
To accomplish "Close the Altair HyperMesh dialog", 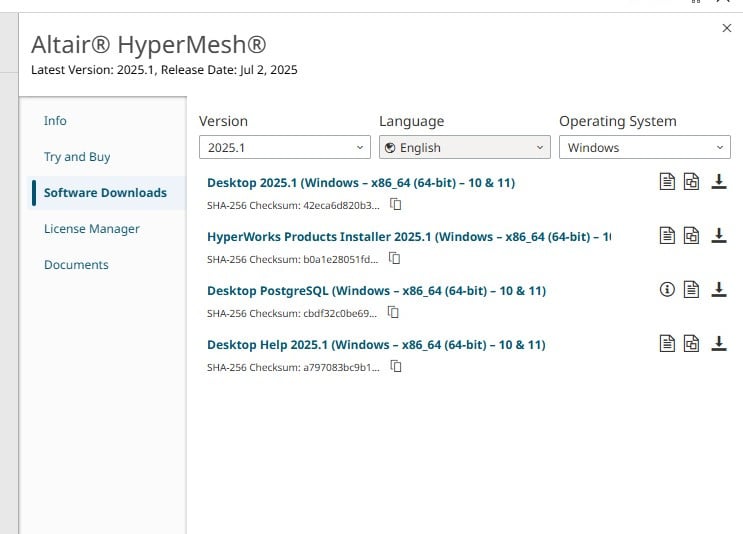I will (727, 28).
